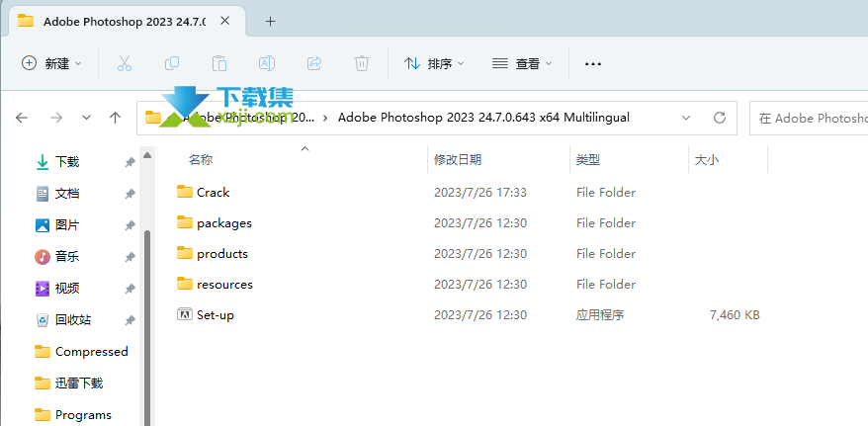
Task: Open Programs folder in the sidebar
Action: 73,414
